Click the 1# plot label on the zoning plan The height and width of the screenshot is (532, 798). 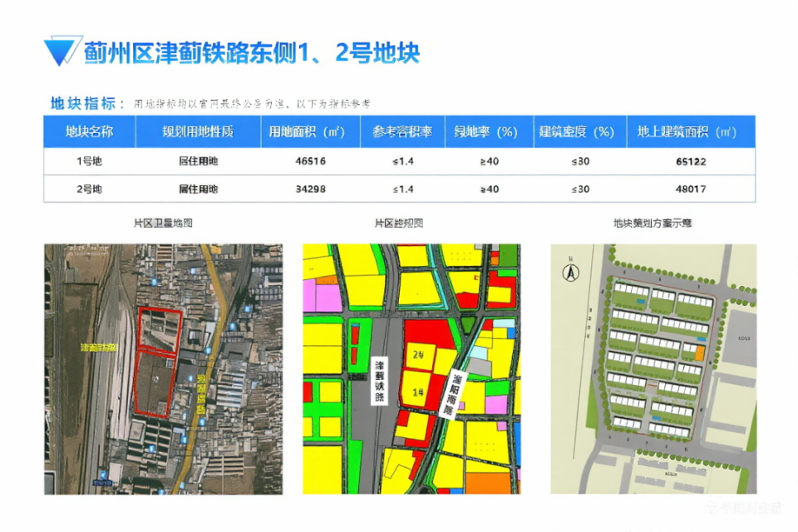(x=418, y=392)
